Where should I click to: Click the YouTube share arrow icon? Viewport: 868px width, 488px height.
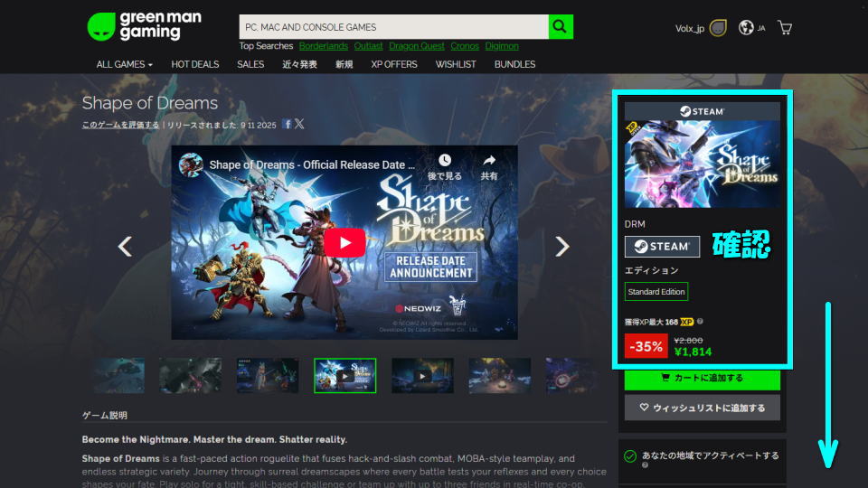pos(489,161)
